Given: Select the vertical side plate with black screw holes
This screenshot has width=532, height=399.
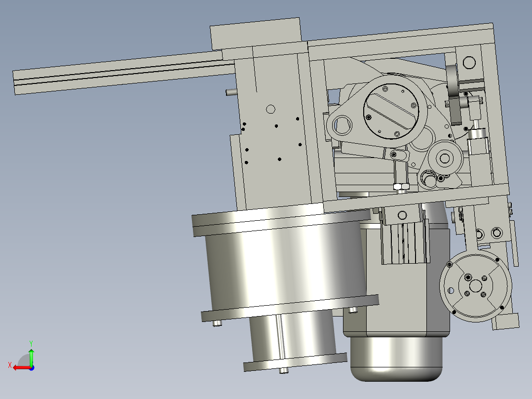Looking at the screenshot, I should click(x=273, y=131).
